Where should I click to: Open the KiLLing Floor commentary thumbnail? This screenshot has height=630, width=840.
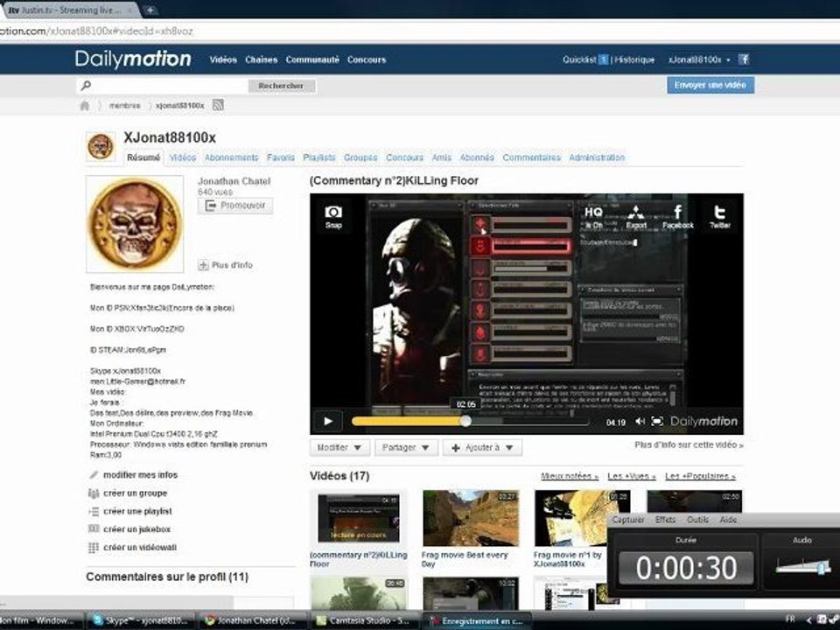click(359, 518)
